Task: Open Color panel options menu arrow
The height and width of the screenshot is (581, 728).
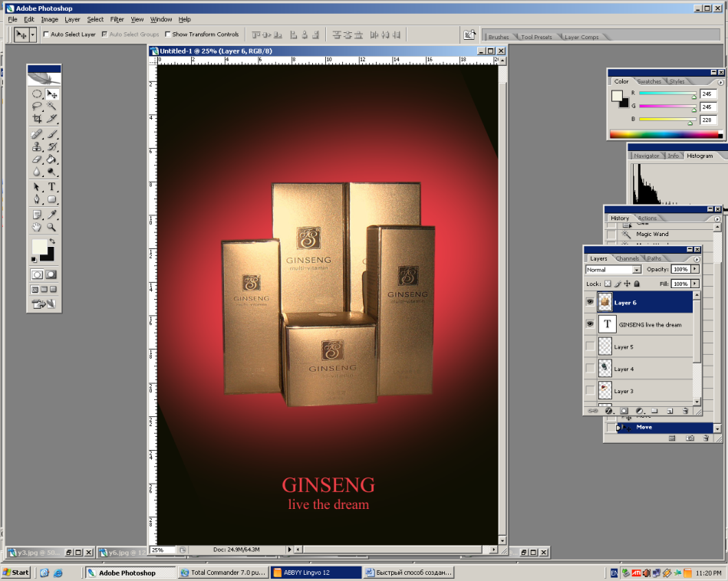Action: click(720, 82)
